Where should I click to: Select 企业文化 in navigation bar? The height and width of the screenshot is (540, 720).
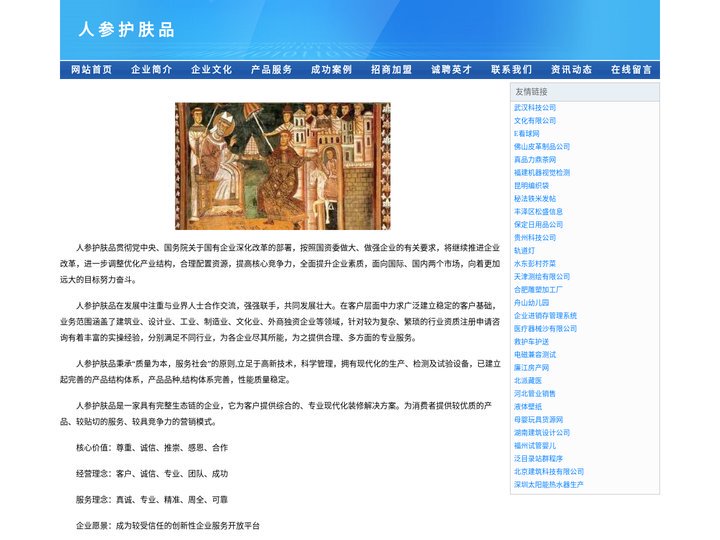(211, 70)
